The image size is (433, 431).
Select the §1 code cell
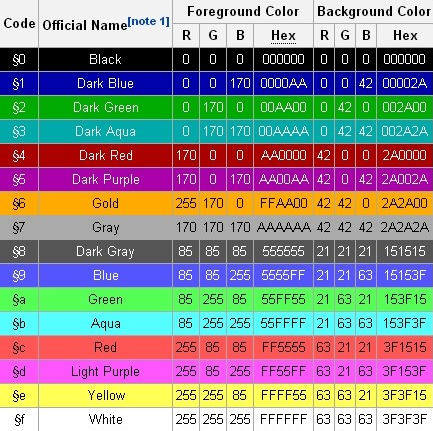19,83
